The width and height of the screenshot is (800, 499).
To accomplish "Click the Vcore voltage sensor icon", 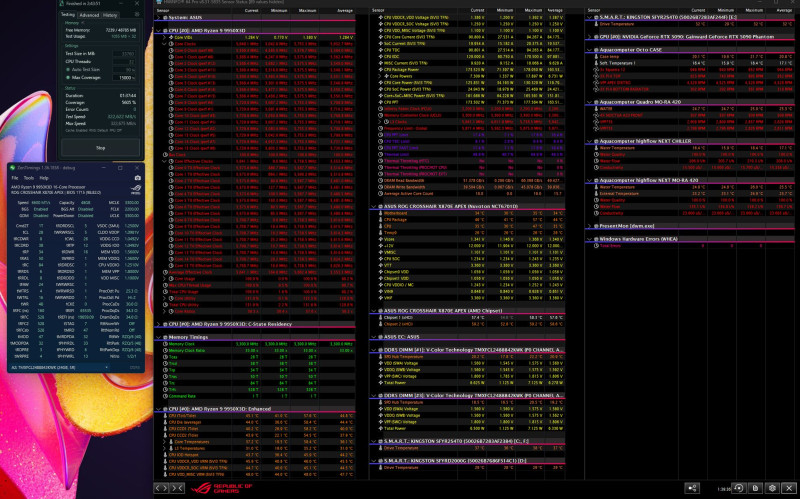I will (381, 239).
